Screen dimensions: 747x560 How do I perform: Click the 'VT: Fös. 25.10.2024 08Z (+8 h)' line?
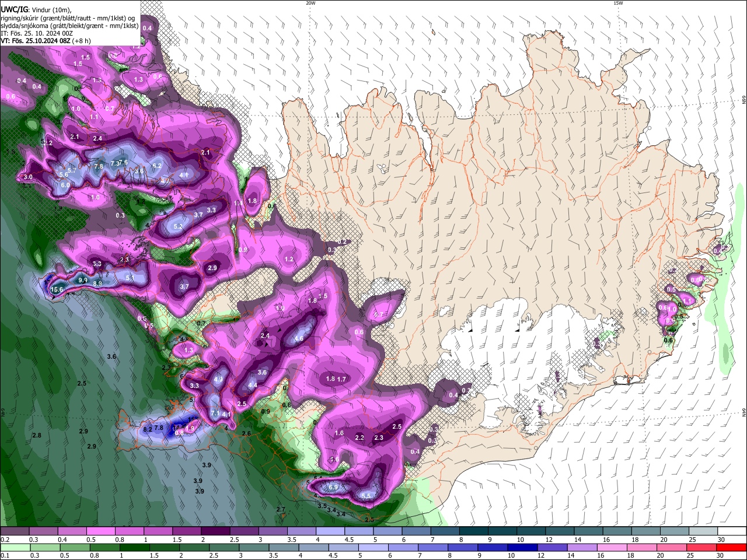46,41
